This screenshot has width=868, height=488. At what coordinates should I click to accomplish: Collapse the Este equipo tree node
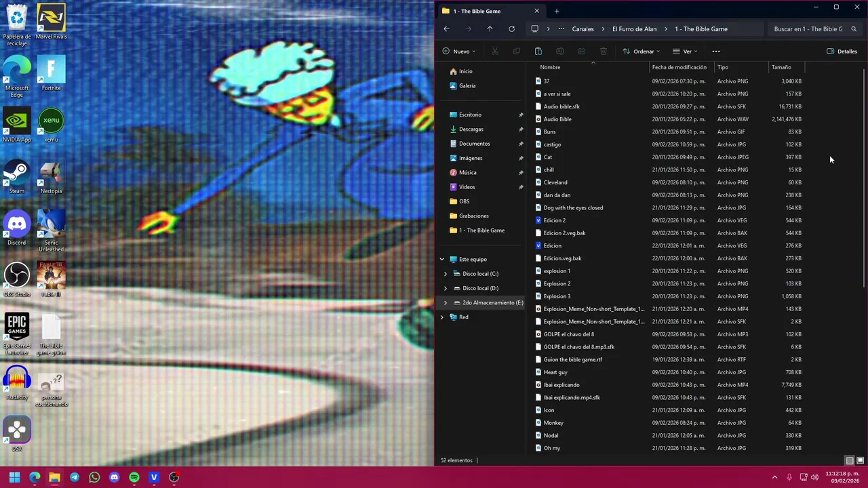(x=442, y=260)
